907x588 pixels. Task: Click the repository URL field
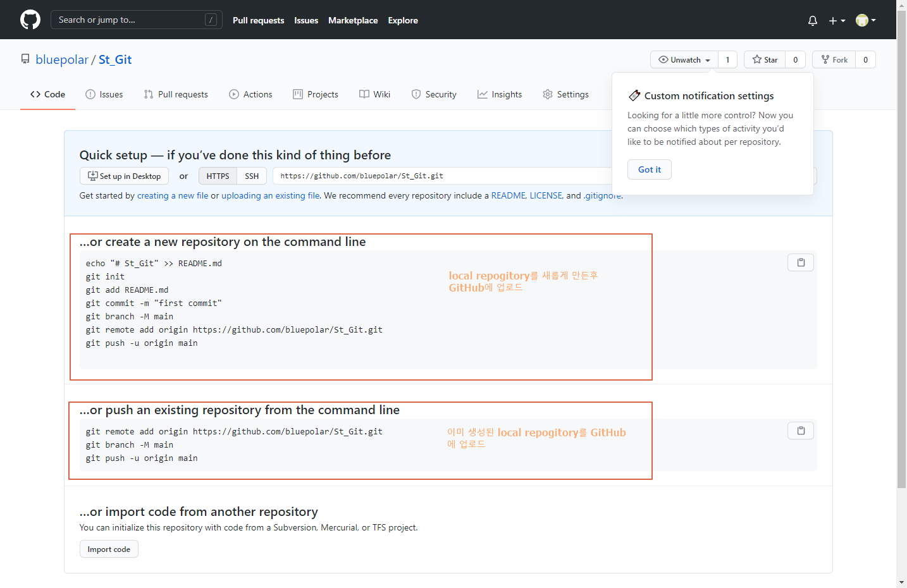pos(443,176)
